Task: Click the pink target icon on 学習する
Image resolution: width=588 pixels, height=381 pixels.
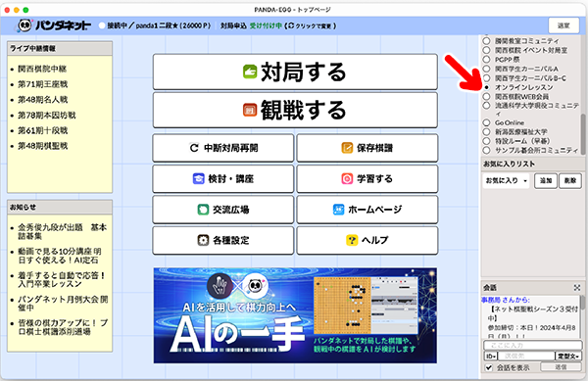Action: [347, 178]
